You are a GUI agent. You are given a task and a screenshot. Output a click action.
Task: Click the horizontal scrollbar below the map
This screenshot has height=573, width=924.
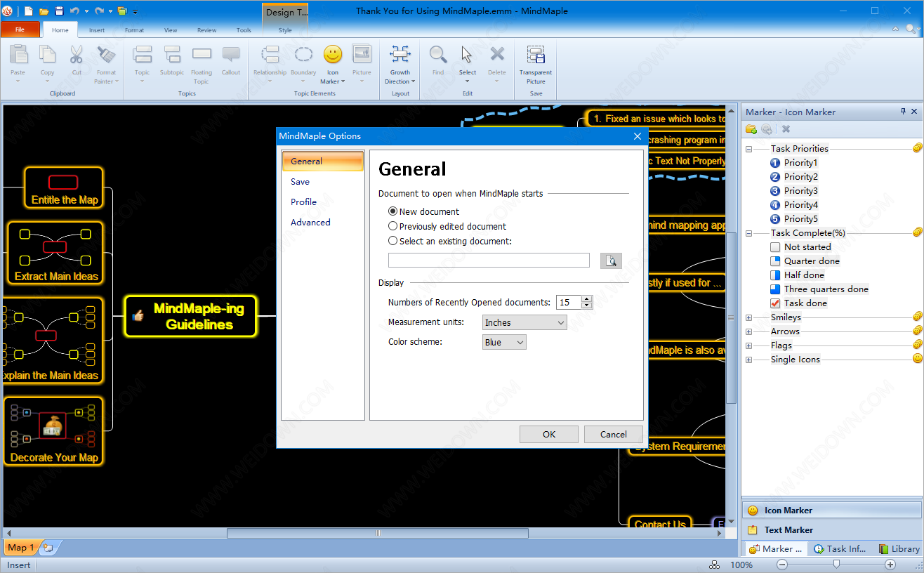(x=378, y=533)
